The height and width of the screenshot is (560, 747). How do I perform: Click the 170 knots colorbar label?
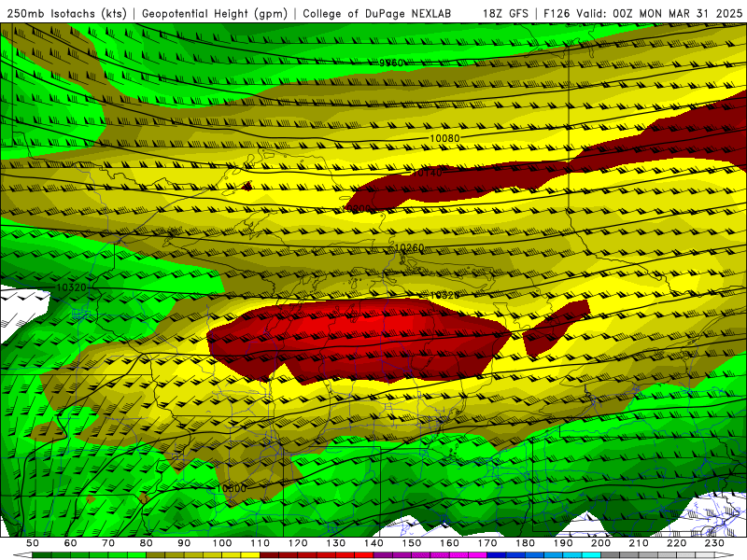coord(487,543)
